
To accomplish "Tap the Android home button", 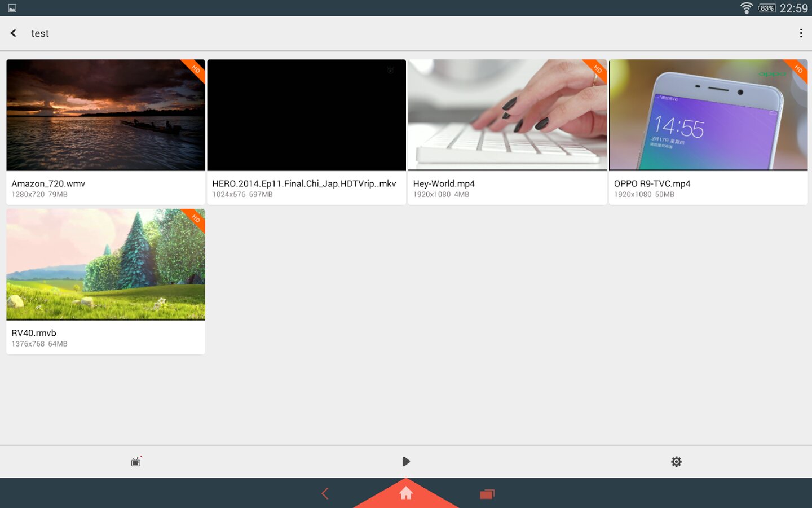I will tap(406, 494).
